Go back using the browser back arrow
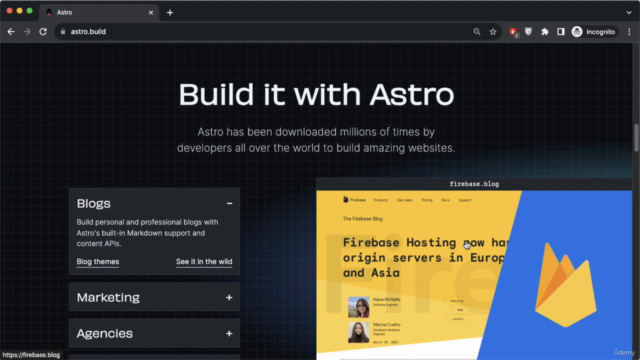640x360 pixels. click(x=11, y=32)
